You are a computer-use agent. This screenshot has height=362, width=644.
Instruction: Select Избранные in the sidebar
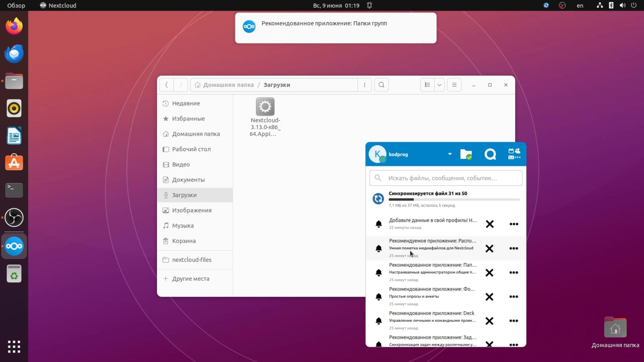(x=195, y=119)
